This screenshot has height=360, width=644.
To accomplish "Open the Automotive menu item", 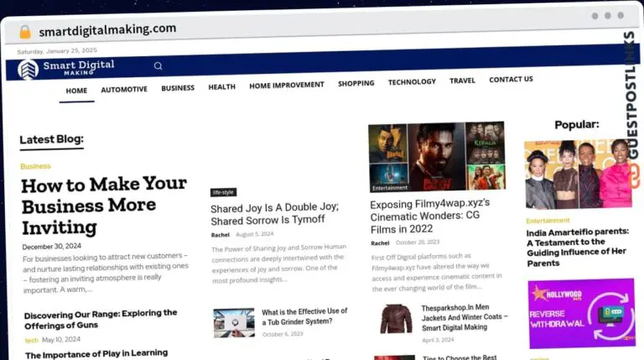I will [x=124, y=89].
